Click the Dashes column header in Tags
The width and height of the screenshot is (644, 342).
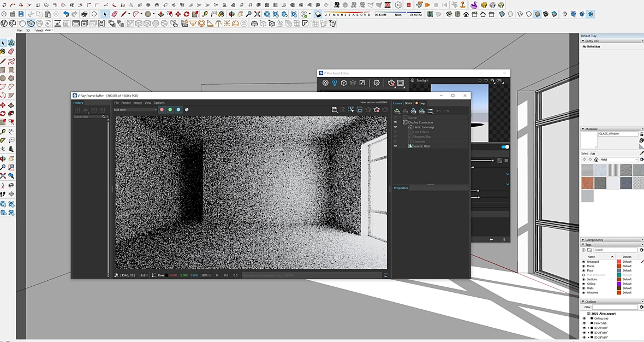point(627,257)
